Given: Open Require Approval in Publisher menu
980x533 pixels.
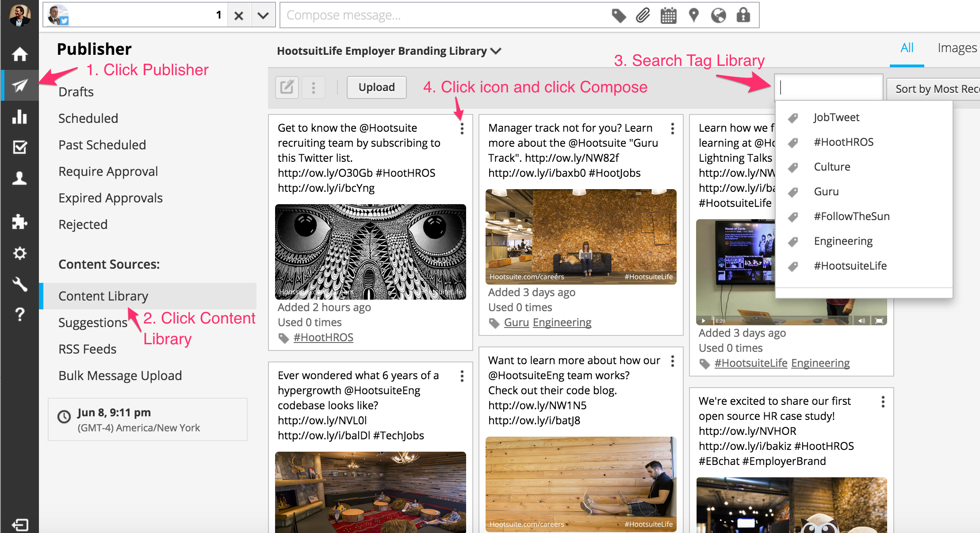Looking at the screenshot, I should tap(108, 171).
